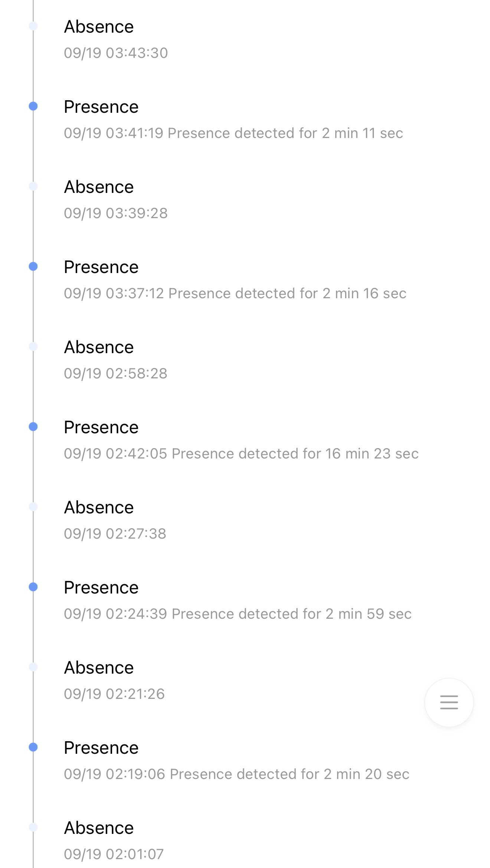Click the blue dot for 02:42:05 Presence
This screenshot has height=868, width=490.
click(x=33, y=427)
